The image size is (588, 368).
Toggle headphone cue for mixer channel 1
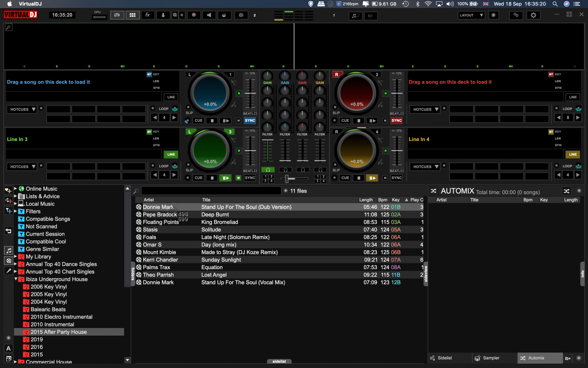click(268, 170)
